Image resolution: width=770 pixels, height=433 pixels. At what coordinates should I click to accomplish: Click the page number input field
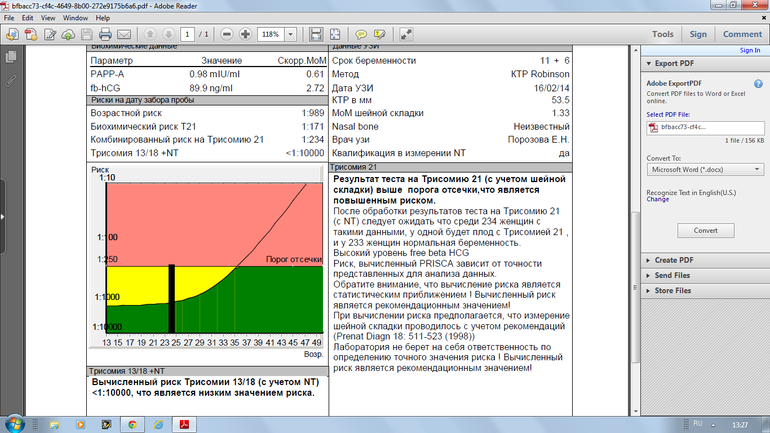(x=187, y=34)
